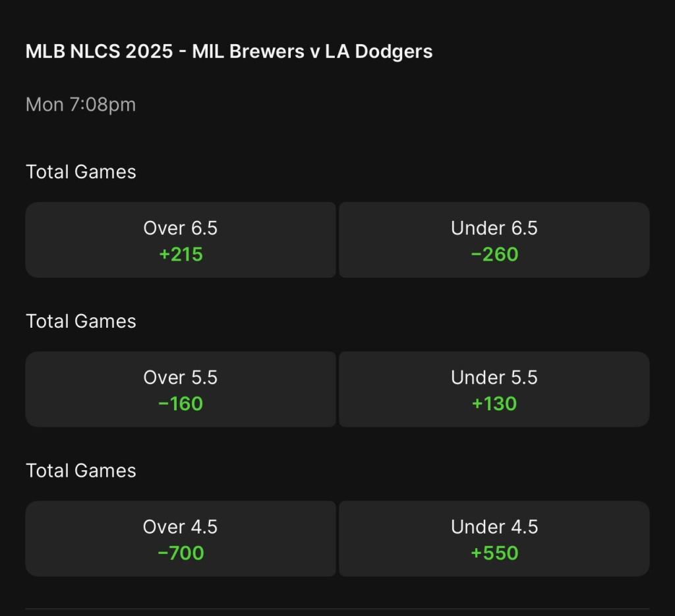Image resolution: width=675 pixels, height=616 pixels.
Task: Click the Total Games heading above Over 5.5
Action: pos(80,321)
